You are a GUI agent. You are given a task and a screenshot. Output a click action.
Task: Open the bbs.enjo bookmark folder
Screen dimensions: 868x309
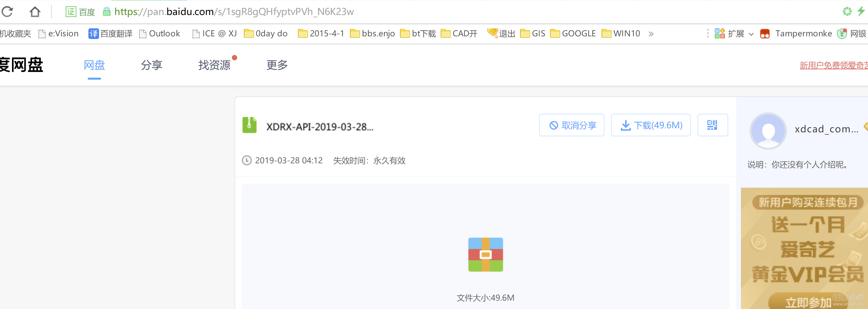[x=372, y=34]
